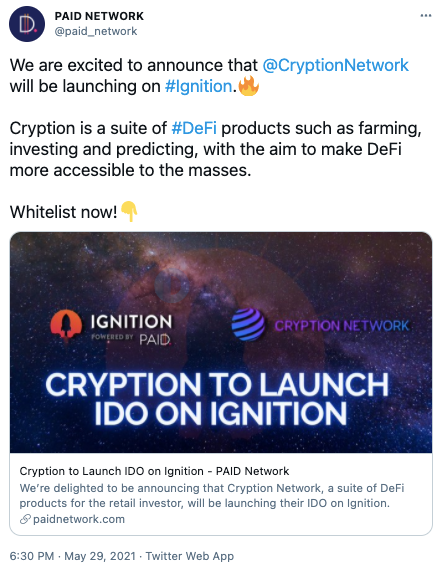Open the #Ignition hashtag
This screenshot has width=440, height=571.
pyautogui.click(x=199, y=87)
